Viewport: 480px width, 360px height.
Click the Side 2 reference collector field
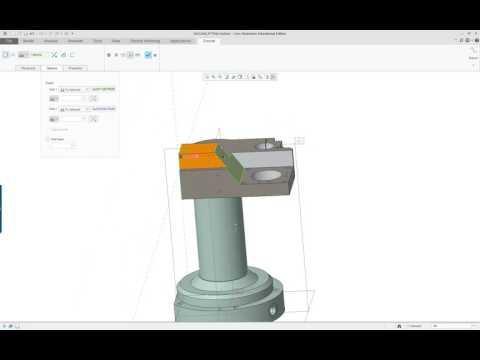tap(104, 109)
